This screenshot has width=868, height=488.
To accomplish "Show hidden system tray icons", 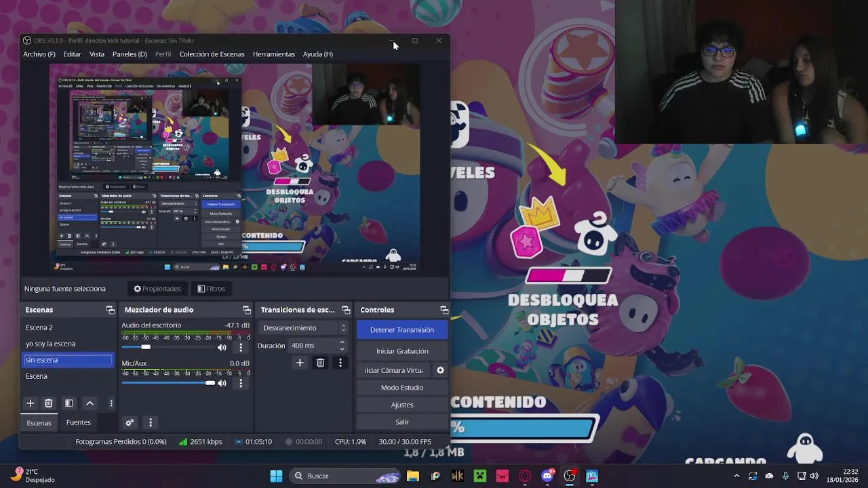I will click(x=736, y=476).
